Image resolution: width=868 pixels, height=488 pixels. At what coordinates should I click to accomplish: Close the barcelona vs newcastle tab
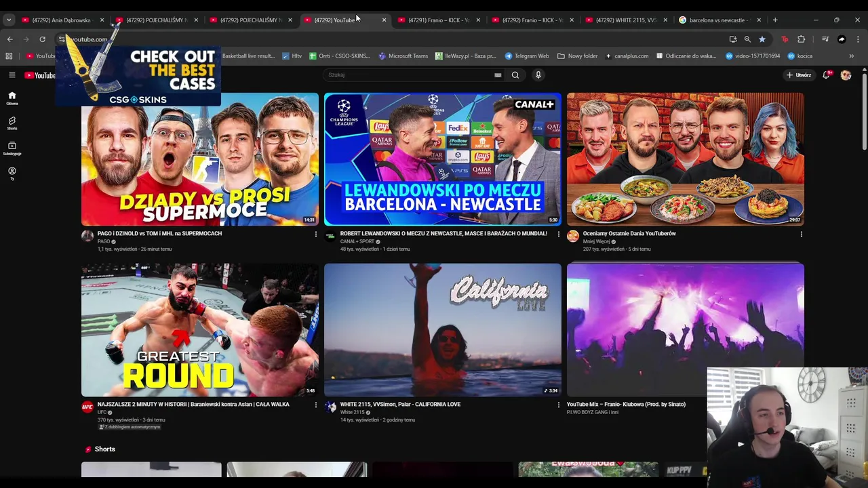(x=759, y=20)
